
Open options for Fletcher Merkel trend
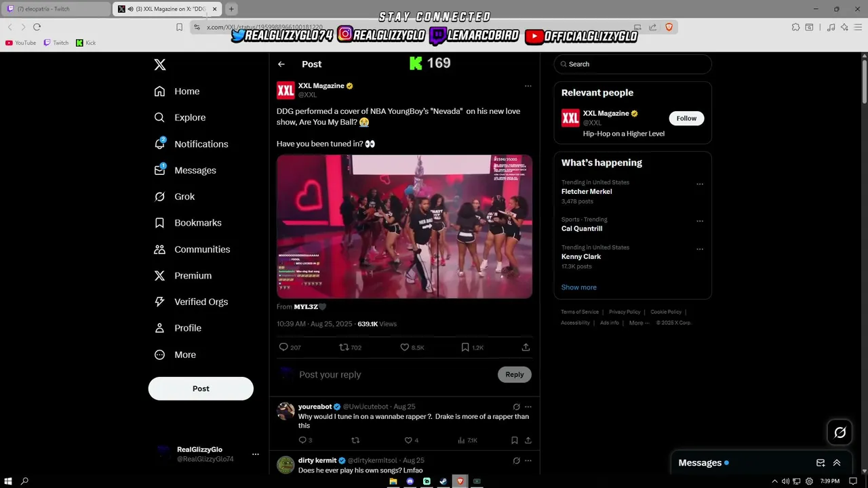[x=700, y=184]
